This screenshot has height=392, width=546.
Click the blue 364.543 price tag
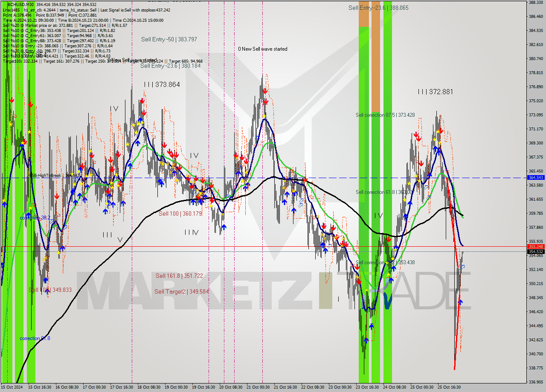coord(536,177)
